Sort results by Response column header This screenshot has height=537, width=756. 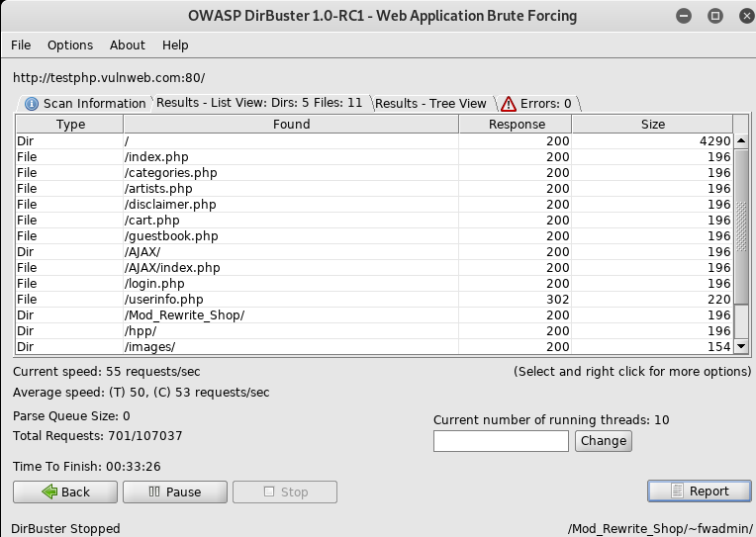click(x=516, y=124)
